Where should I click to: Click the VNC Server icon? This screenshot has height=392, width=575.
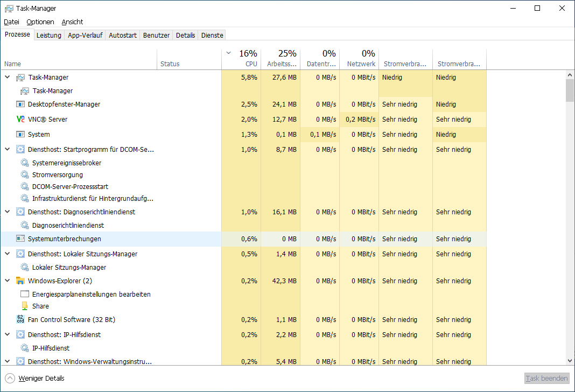20,119
